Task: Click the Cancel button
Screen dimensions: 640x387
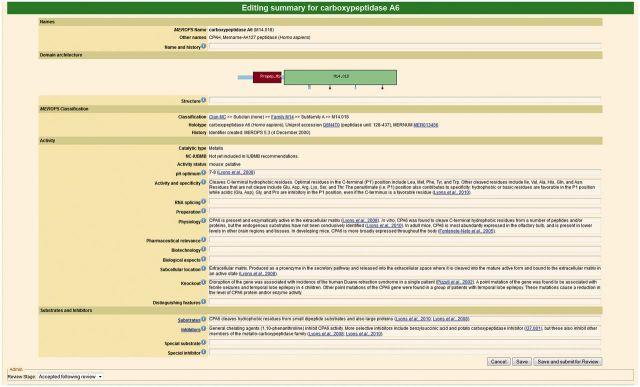Action: [x=498, y=362]
